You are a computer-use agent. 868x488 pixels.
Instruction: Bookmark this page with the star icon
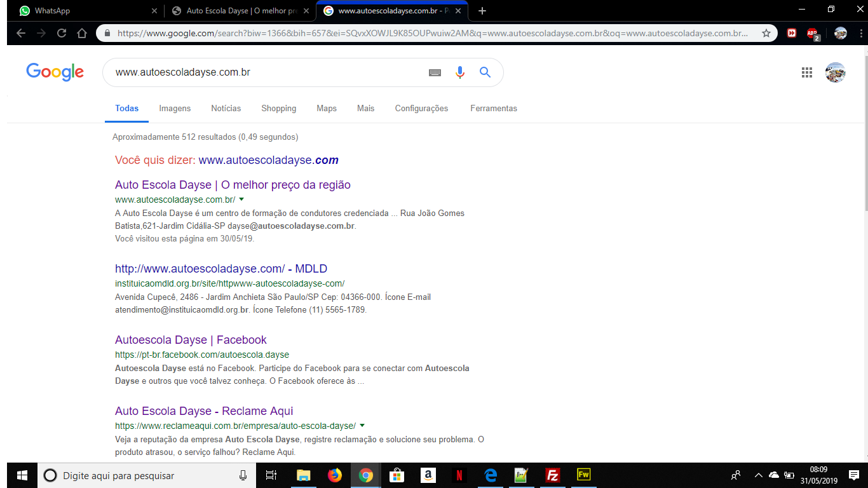(x=766, y=33)
